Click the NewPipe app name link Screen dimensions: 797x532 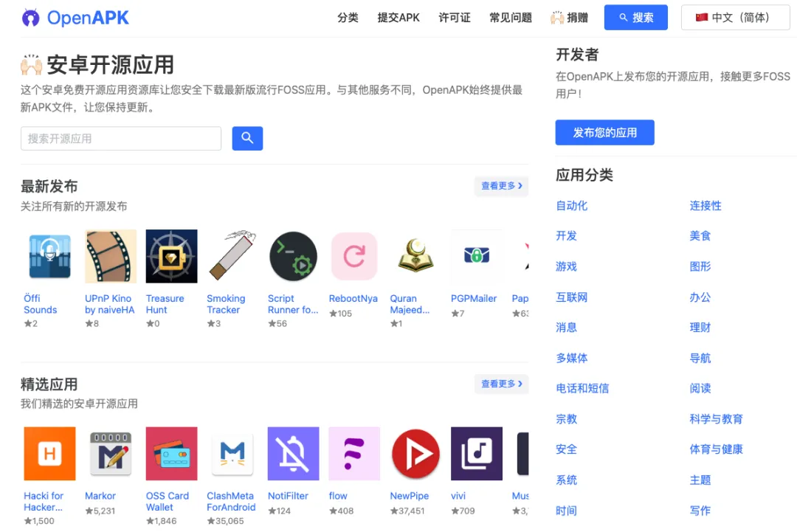tap(409, 496)
